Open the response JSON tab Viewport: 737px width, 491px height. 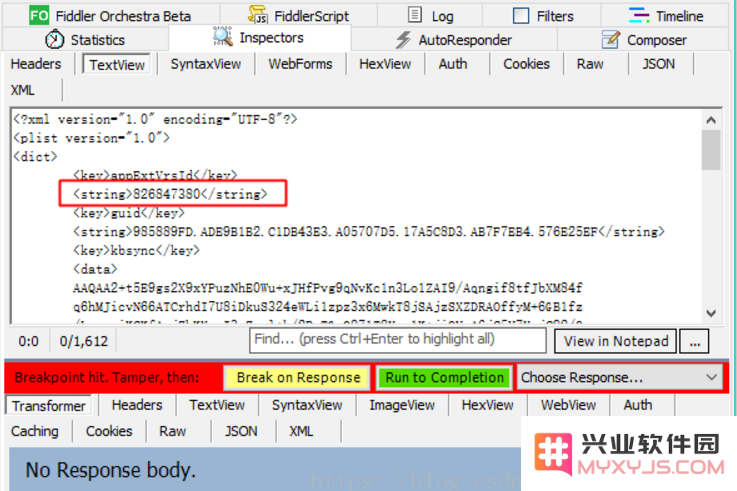tap(241, 431)
